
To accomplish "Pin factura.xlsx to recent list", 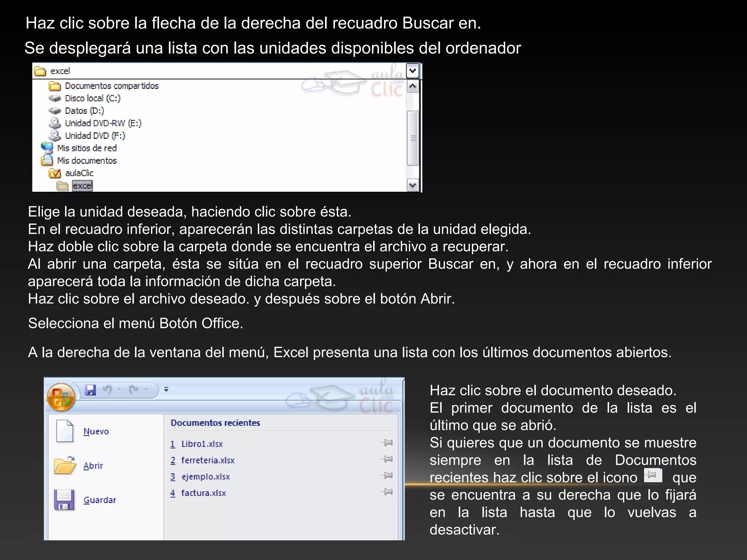I will [387, 492].
